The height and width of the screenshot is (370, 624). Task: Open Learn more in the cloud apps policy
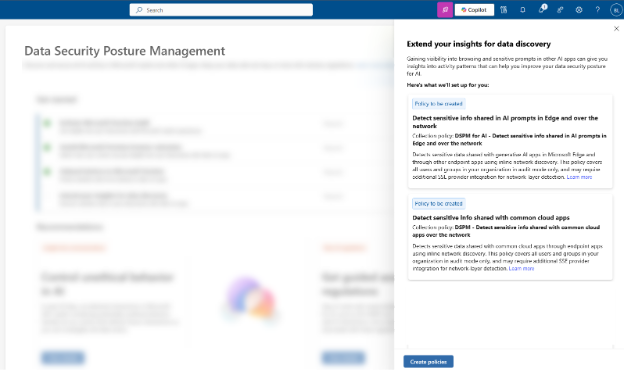(521, 269)
